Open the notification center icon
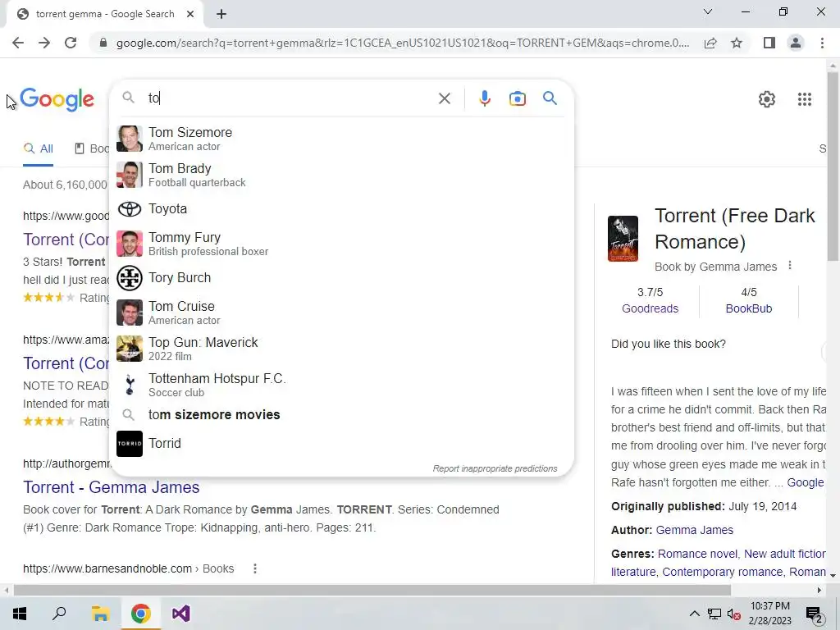The image size is (840, 630). [814, 614]
